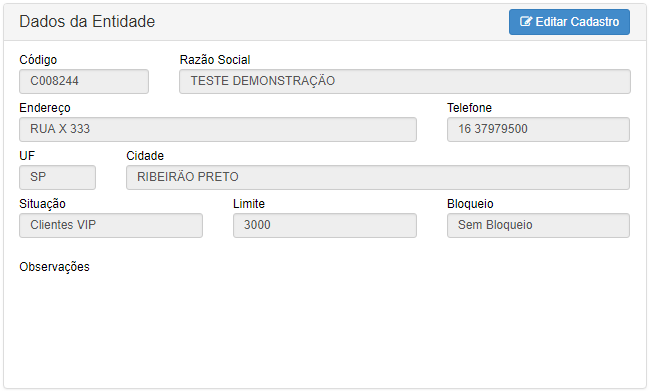Image resolution: width=651 pixels, height=391 pixels.
Task: Click the Razão Social field with TESTE DEMONSTRAÇÃO
Action: pyautogui.click(x=405, y=81)
